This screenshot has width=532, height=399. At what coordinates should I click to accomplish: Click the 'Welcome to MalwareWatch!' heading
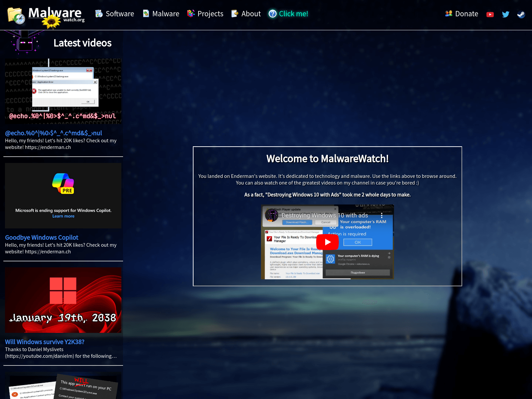328,159
